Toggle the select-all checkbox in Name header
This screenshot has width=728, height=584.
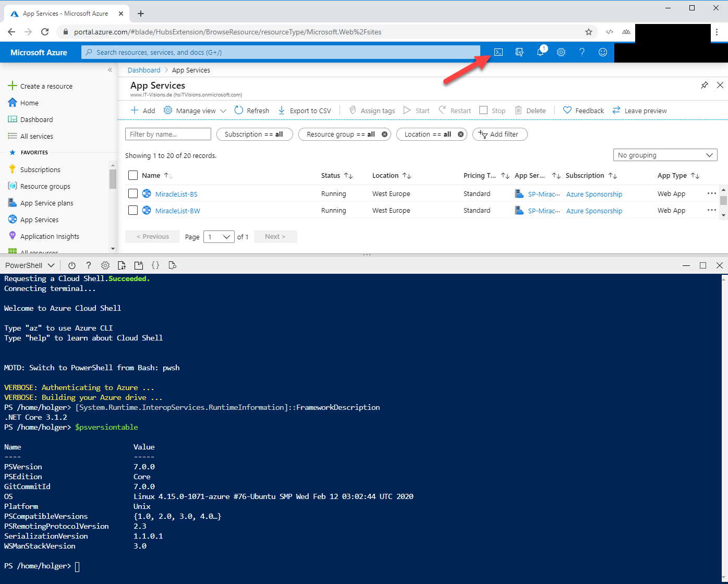pos(133,175)
